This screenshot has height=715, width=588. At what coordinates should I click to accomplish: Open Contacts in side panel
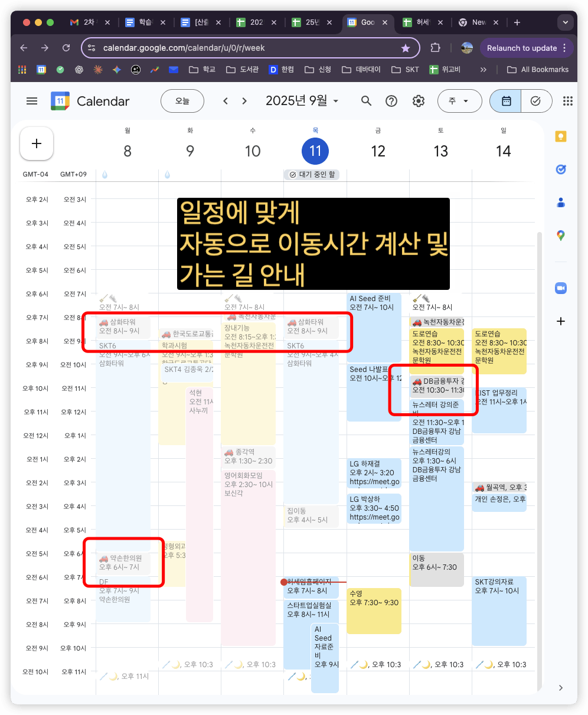click(561, 203)
